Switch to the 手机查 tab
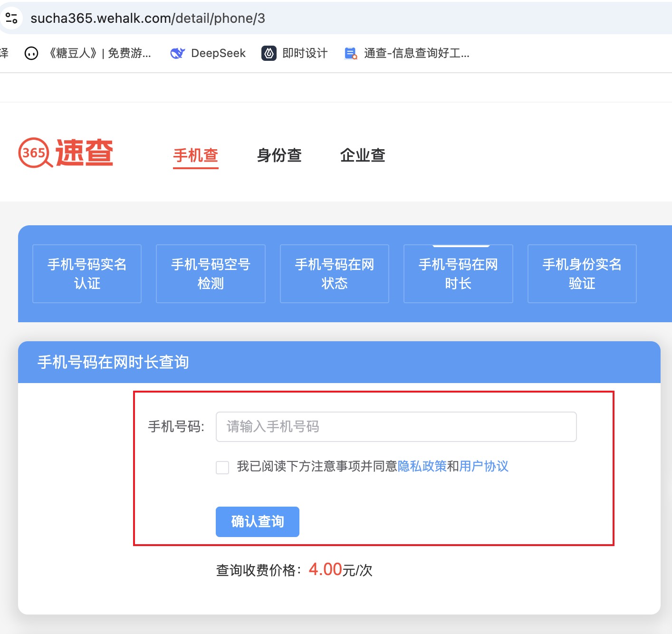This screenshot has width=672, height=634. (195, 155)
